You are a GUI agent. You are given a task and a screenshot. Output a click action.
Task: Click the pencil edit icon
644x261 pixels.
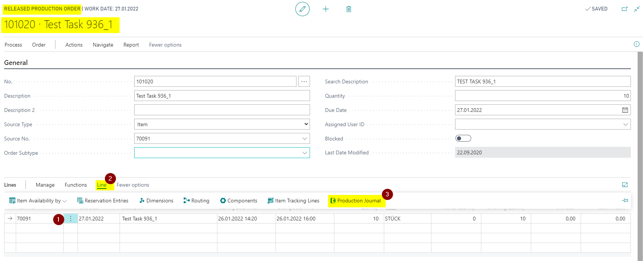coord(302,9)
